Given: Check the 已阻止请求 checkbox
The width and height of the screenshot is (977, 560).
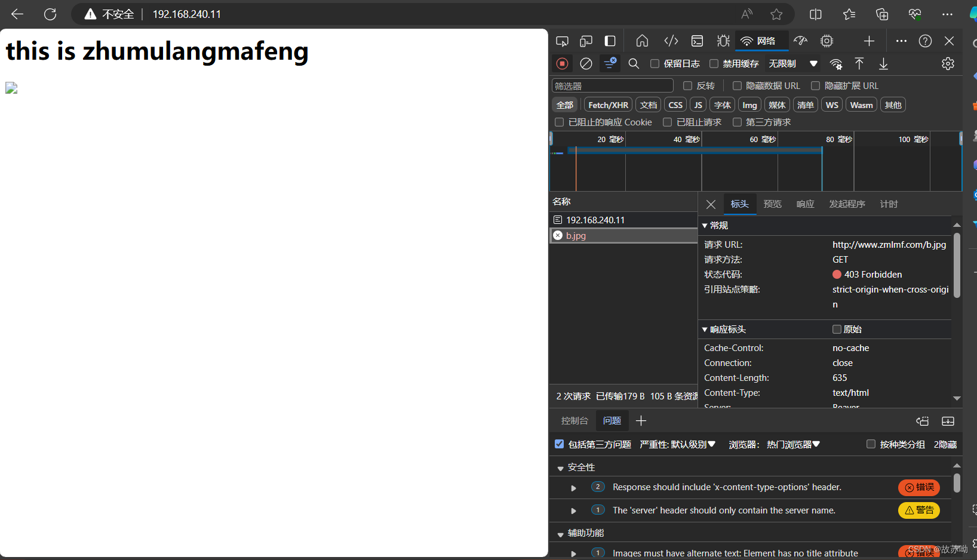Looking at the screenshot, I should [668, 122].
